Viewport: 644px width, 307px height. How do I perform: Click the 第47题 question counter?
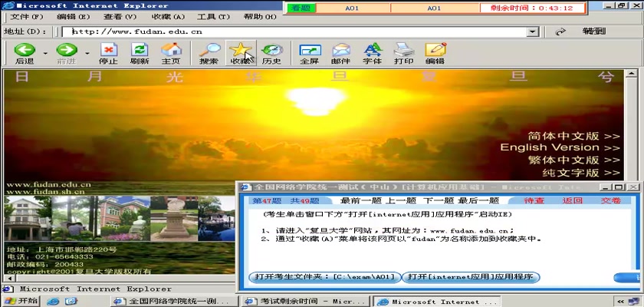click(x=266, y=200)
